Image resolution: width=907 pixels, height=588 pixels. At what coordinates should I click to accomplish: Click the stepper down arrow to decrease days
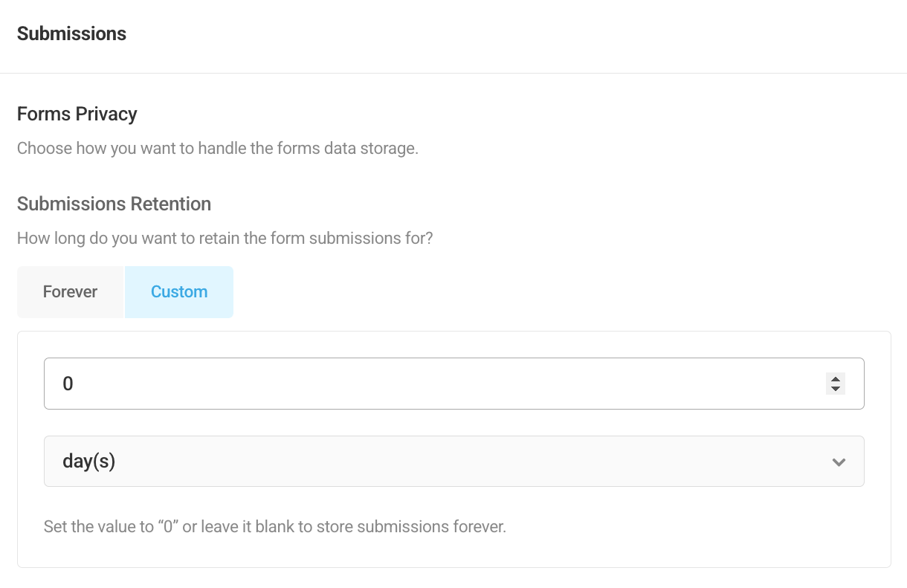pyautogui.click(x=835, y=388)
